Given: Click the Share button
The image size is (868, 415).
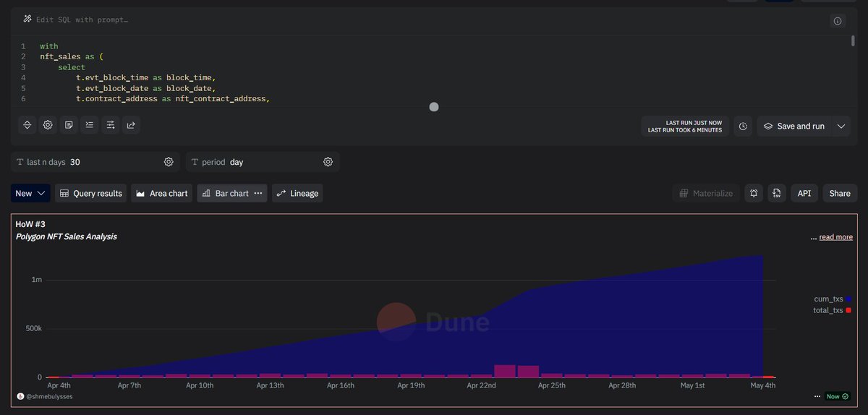Looking at the screenshot, I should (840, 193).
